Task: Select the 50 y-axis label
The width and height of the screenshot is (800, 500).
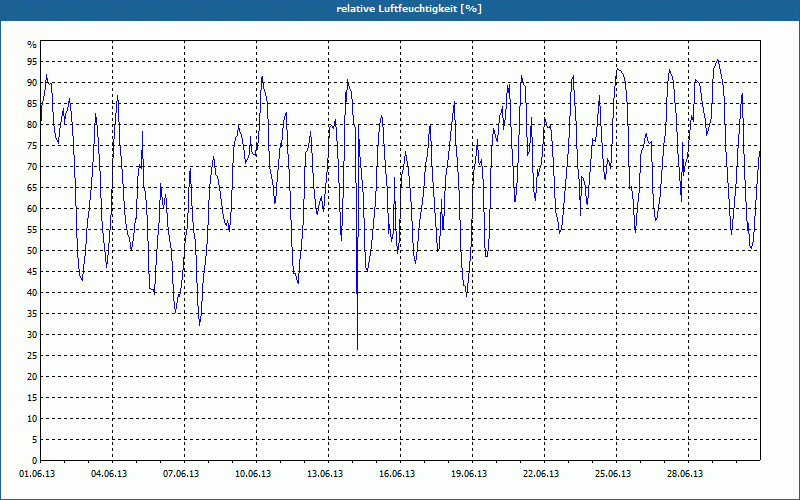Action: pyautogui.click(x=32, y=251)
